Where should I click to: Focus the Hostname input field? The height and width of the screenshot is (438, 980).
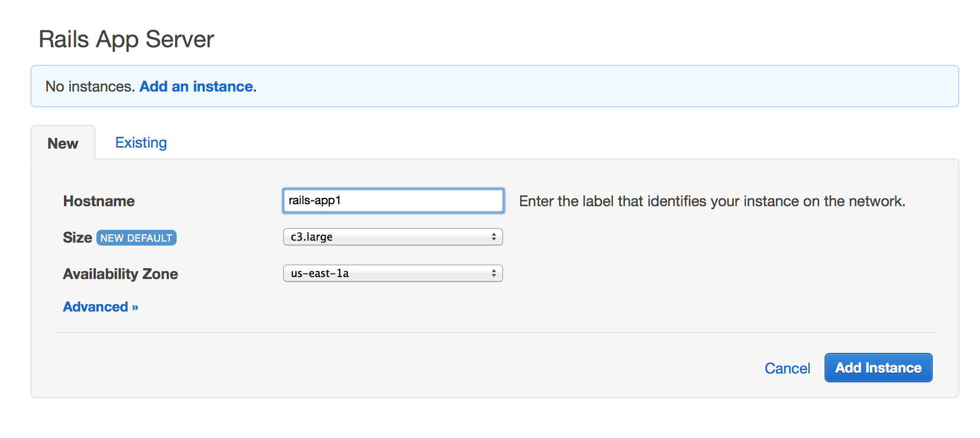click(393, 201)
